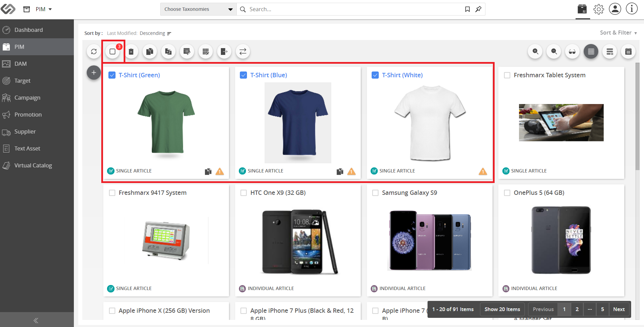Click the plus button to add article

tap(94, 73)
